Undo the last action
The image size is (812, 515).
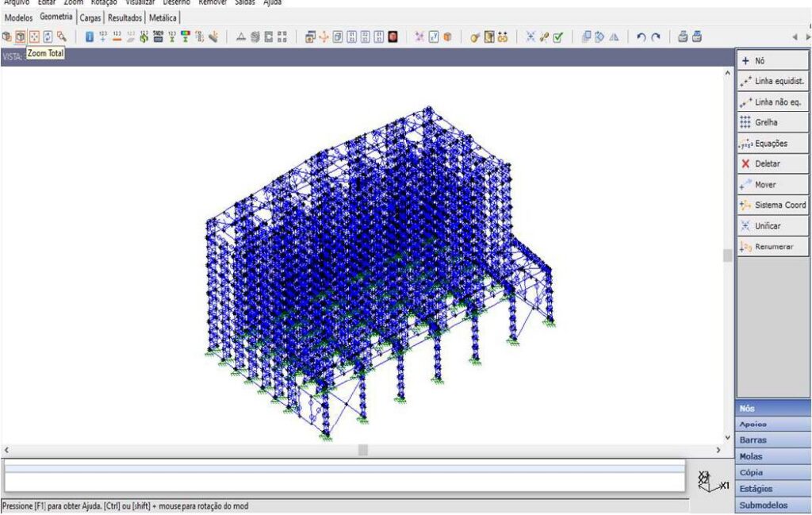[641, 37]
